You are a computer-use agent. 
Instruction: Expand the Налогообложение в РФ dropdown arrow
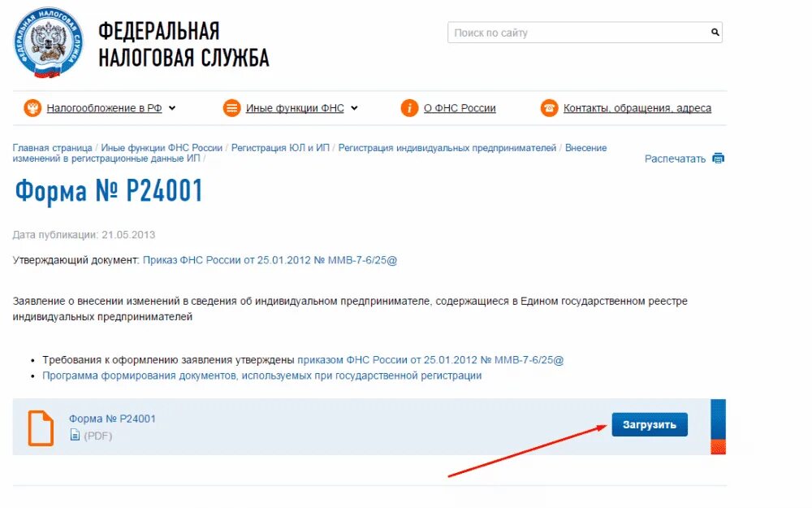[172, 108]
